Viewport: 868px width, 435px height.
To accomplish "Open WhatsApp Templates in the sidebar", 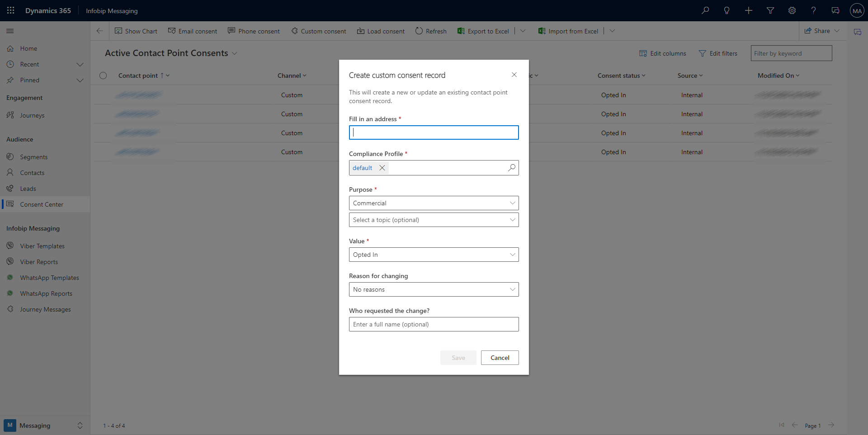I will coord(45,278).
